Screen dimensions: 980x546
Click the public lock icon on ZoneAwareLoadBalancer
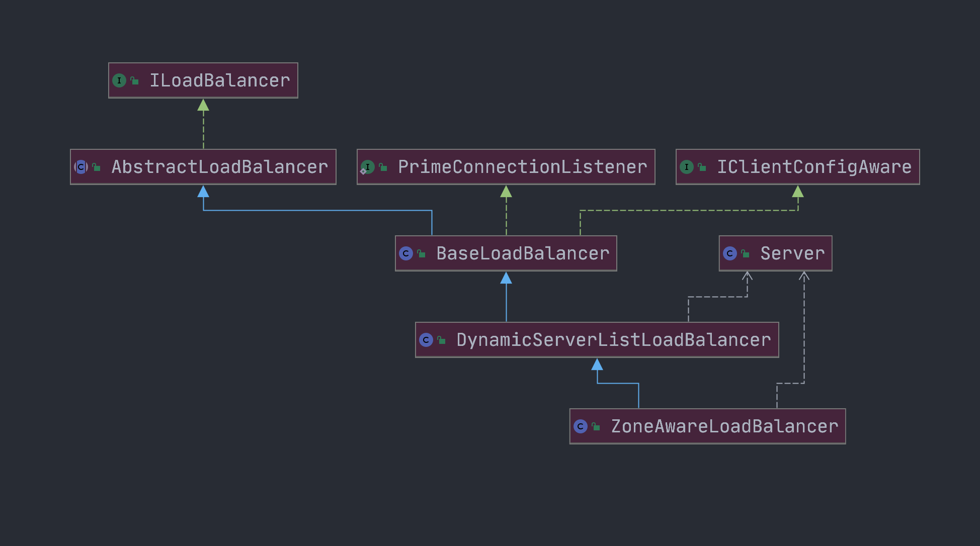[x=596, y=426]
